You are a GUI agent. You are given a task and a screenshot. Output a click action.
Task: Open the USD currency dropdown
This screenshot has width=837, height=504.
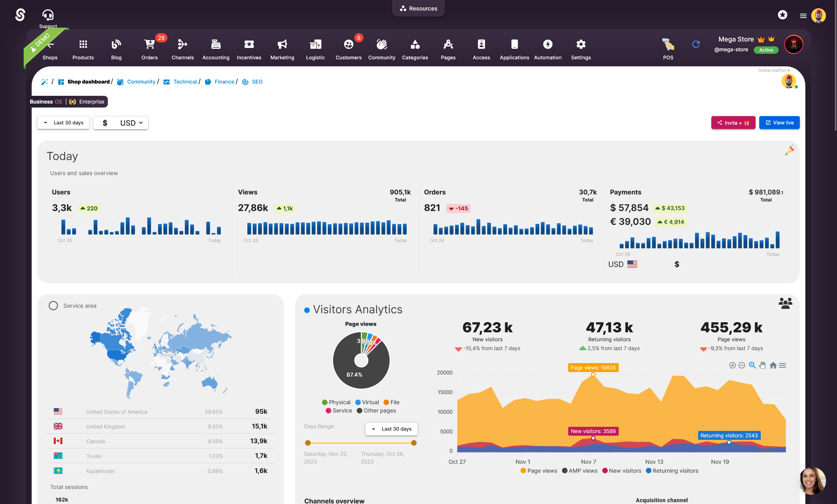tap(121, 123)
